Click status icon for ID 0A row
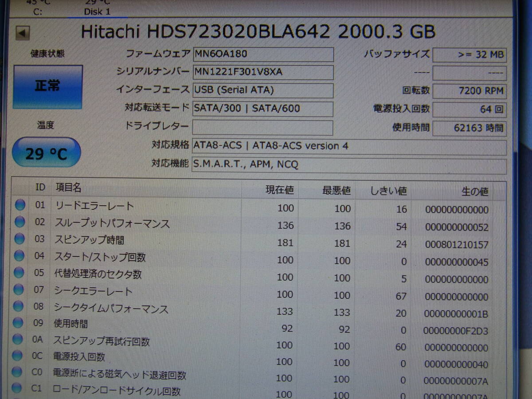Screen dimensions: 532x399 (18, 339)
